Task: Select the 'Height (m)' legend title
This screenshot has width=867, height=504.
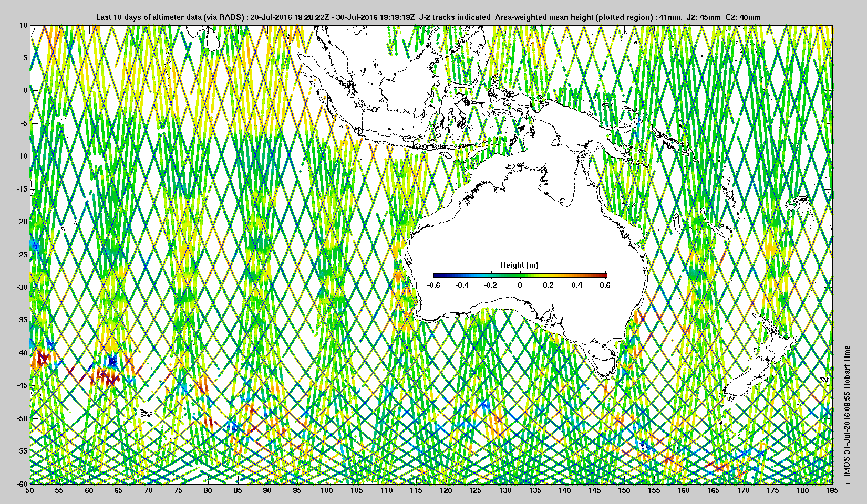Action: click(x=520, y=265)
